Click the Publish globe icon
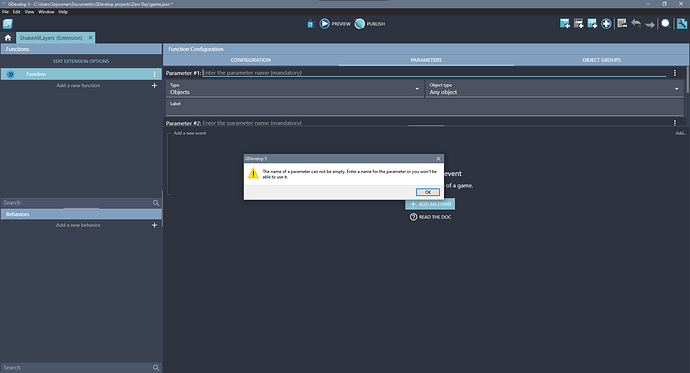690x373 pixels. [x=360, y=24]
